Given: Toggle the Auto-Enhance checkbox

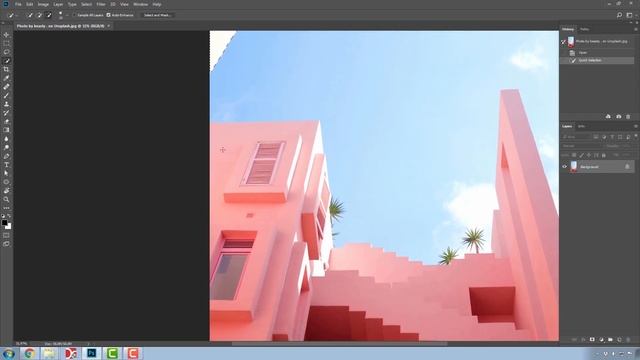Looking at the screenshot, I should 109,15.
